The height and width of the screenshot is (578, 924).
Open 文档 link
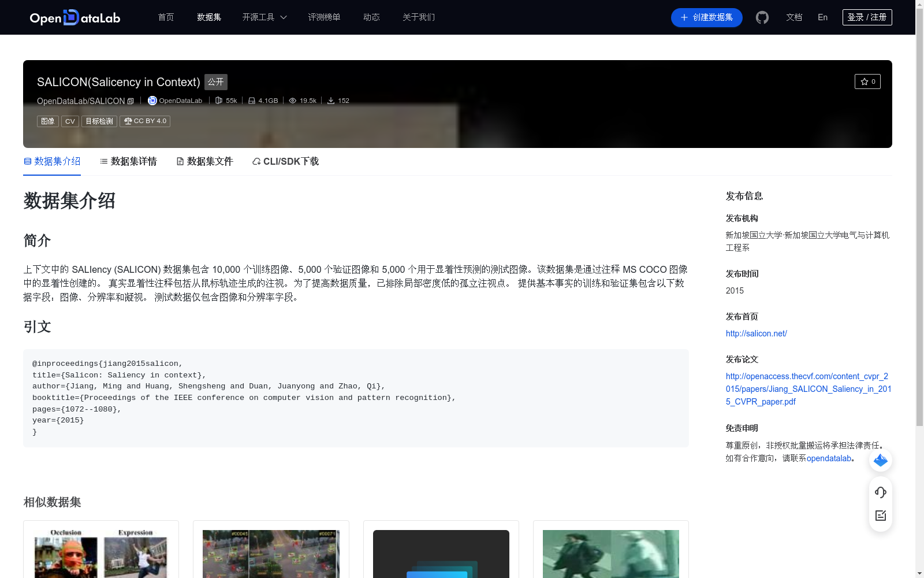794,17
